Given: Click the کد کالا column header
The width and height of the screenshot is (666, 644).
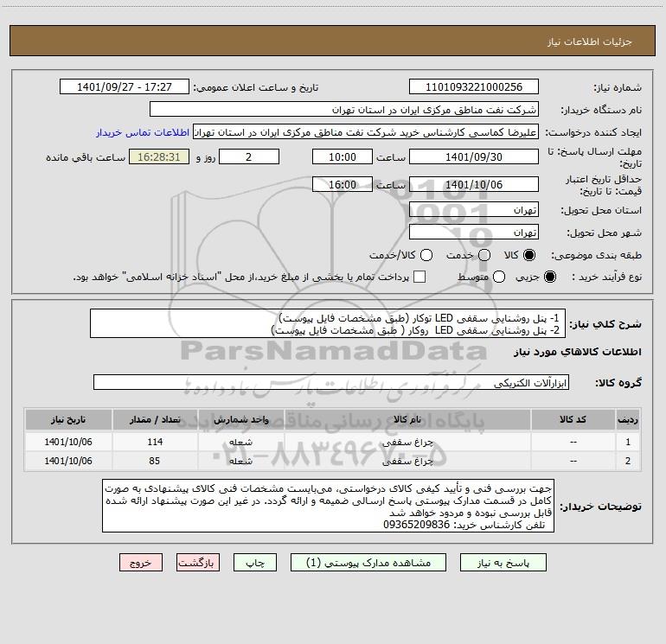Looking at the screenshot, I should pyautogui.click(x=573, y=419).
